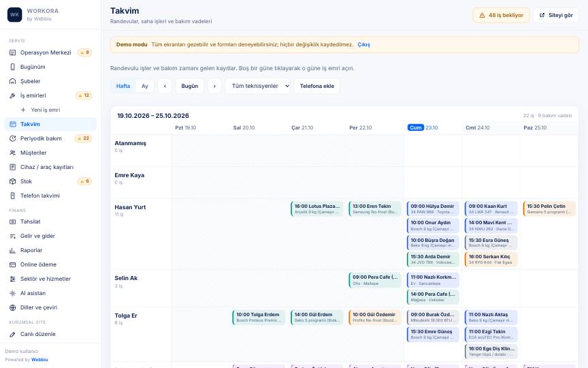Viewport: 588px width, 368px height.
Task: Click the Tahsilat cash icon
Action: (x=12, y=221)
